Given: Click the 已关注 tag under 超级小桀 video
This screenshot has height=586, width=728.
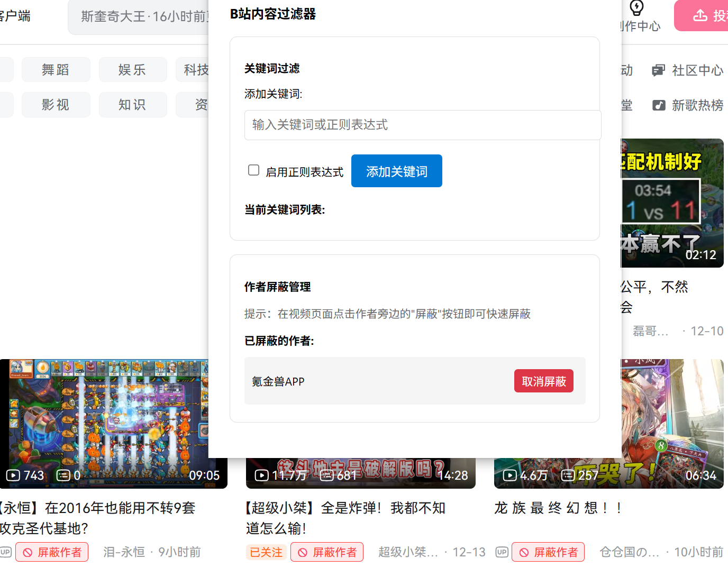Looking at the screenshot, I should coord(266,552).
